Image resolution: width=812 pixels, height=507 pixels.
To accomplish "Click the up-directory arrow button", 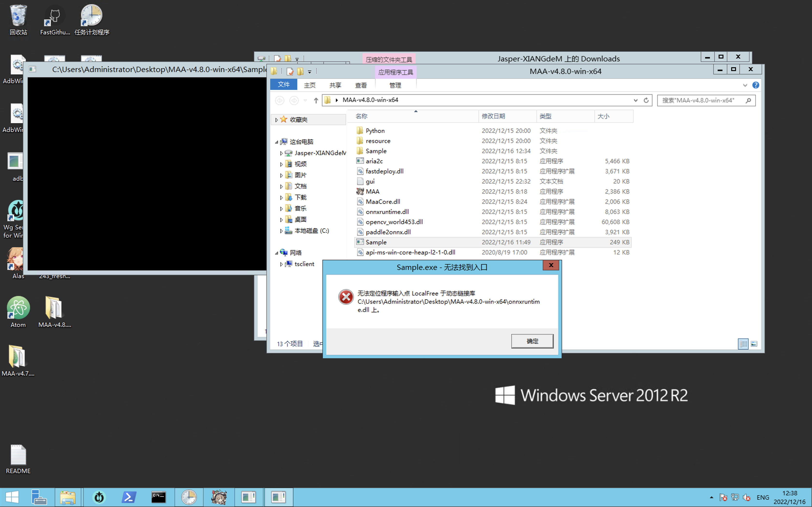I will pyautogui.click(x=316, y=100).
